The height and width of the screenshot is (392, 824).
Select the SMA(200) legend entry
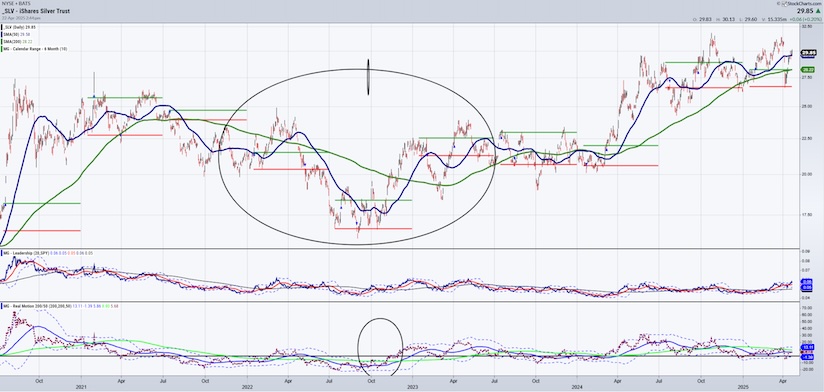pos(17,42)
